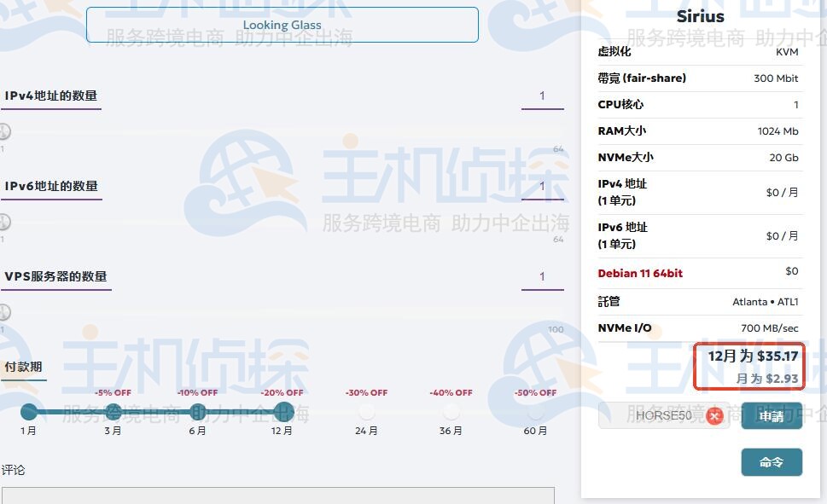The width and height of the screenshot is (827, 504).
Task: Select the 6月 marker with -10% OFF
Action: [197, 410]
